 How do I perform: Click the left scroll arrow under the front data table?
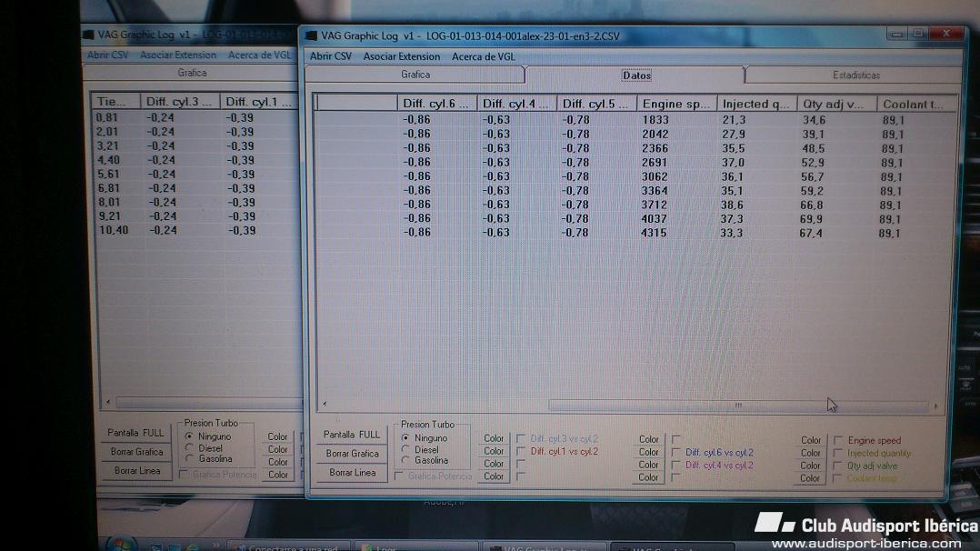(x=325, y=404)
